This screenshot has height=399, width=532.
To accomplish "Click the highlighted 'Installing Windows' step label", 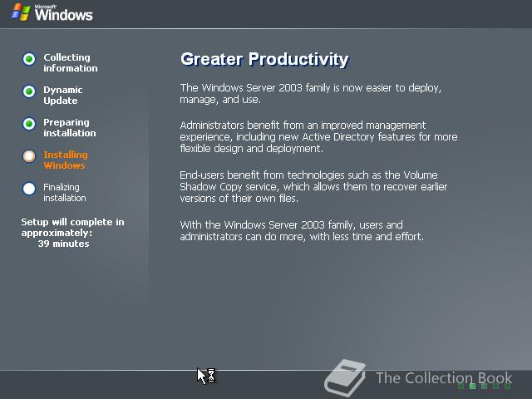I will point(66,160).
